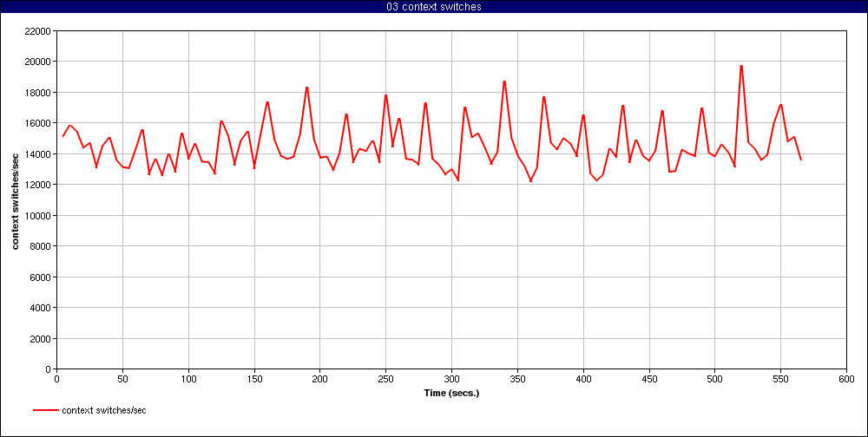
Task: Click the "03 context switches" chart title
Action: 434,7
